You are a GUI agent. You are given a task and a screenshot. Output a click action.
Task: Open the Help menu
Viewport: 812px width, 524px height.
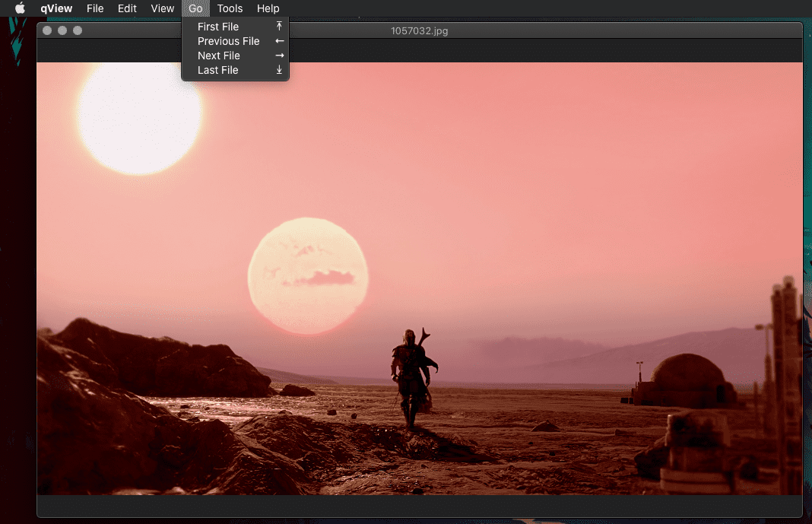click(x=268, y=8)
